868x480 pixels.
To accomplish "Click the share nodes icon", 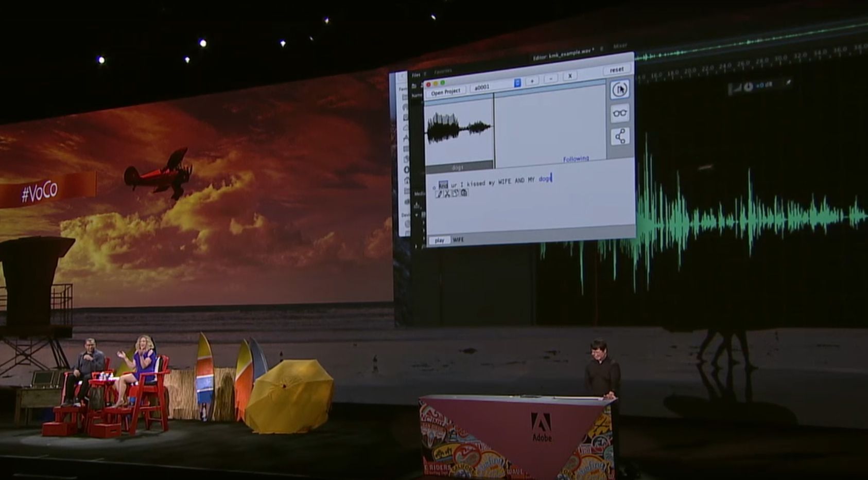I will [x=620, y=136].
